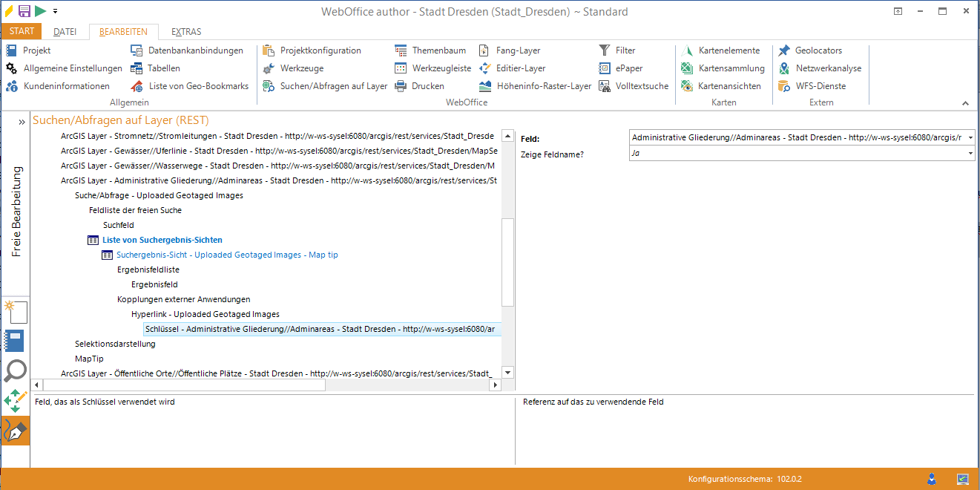Click the green play button in title bar
The height and width of the screenshot is (490, 980).
click(x=40, y=10)
